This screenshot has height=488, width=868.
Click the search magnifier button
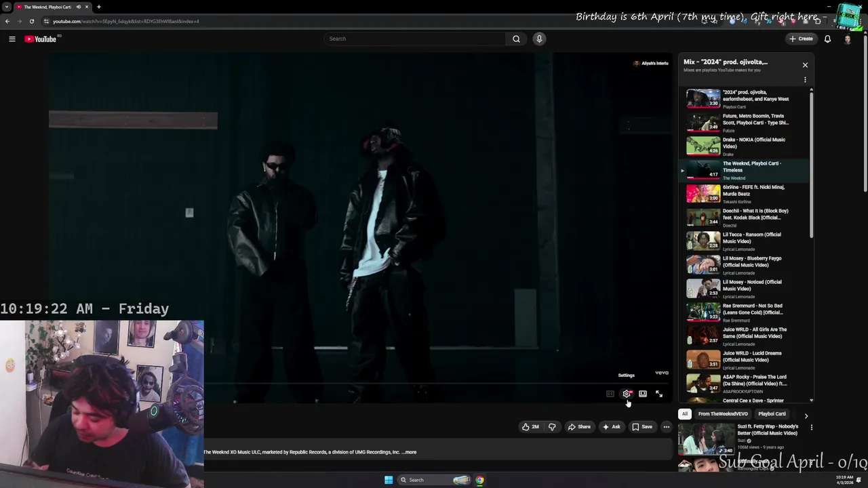[516, 39]
